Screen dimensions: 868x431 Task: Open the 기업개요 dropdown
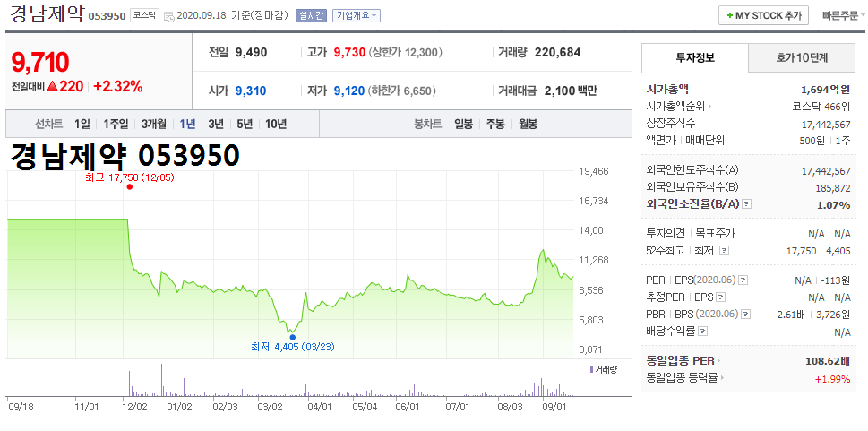(x=356, y=15)
